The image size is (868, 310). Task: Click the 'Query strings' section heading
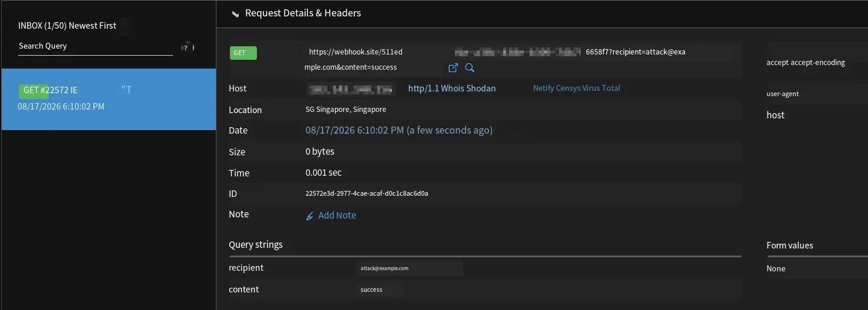pos(256,245)
